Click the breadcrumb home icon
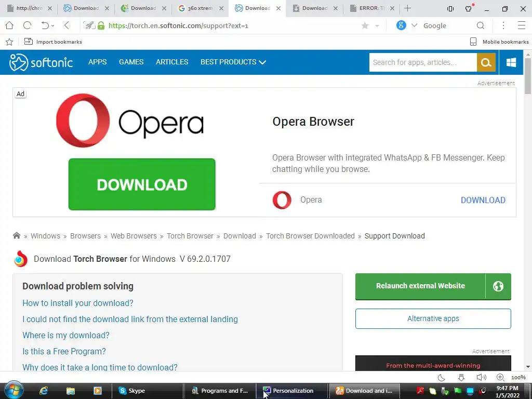The width and height of the screenshot is (532, 399). click(x=16, y=235)
